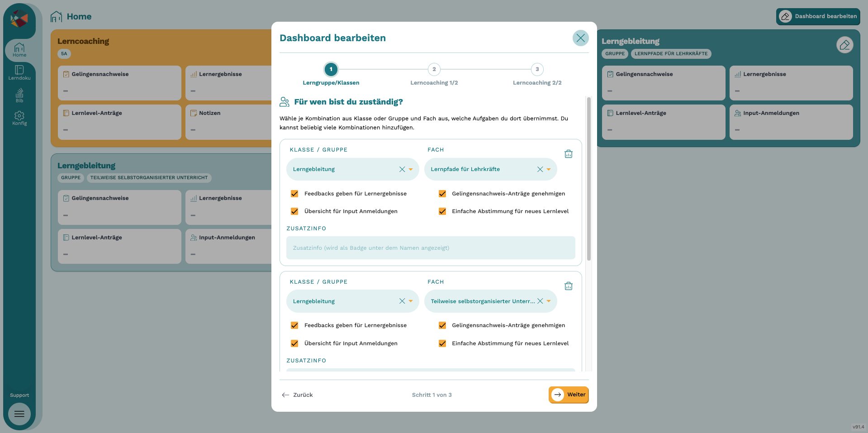Viewport: 868px width, 433px height.
Task: Focus the first Zusatzinfo input field
Action: (x=431, y=248)
